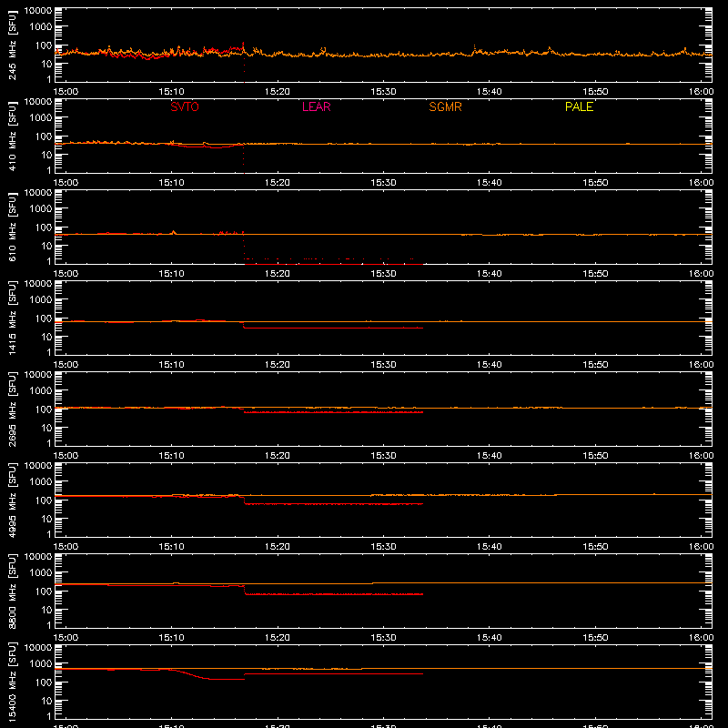The image size is (728, 728).
Task: Click 15:00 time label under 245 MHz plot
Action: [66, 92]
